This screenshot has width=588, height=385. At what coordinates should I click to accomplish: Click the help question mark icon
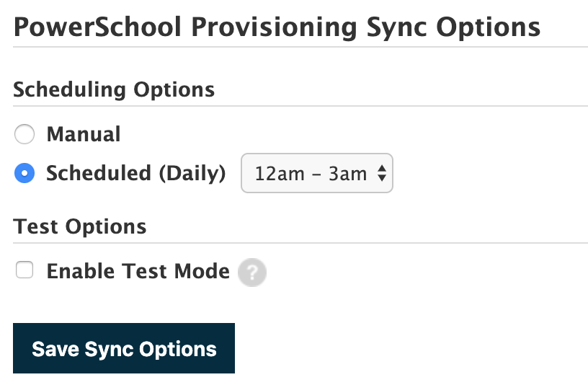coord(252,273)
